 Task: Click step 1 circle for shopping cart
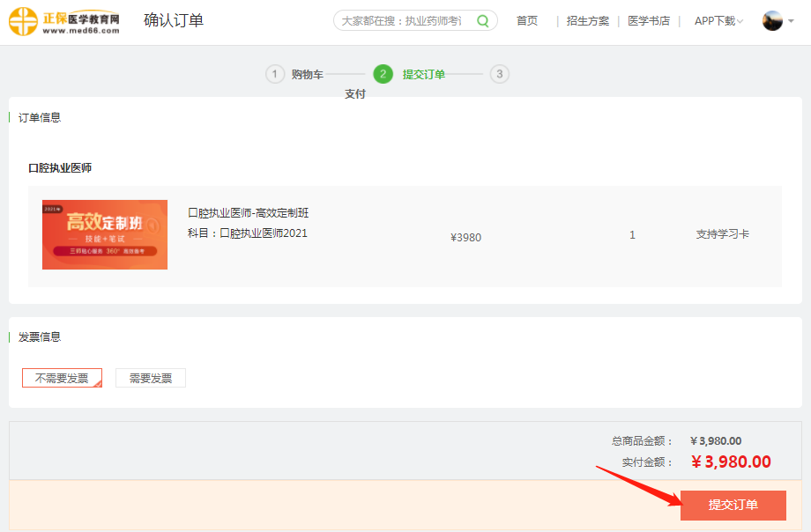pos(275,74)
